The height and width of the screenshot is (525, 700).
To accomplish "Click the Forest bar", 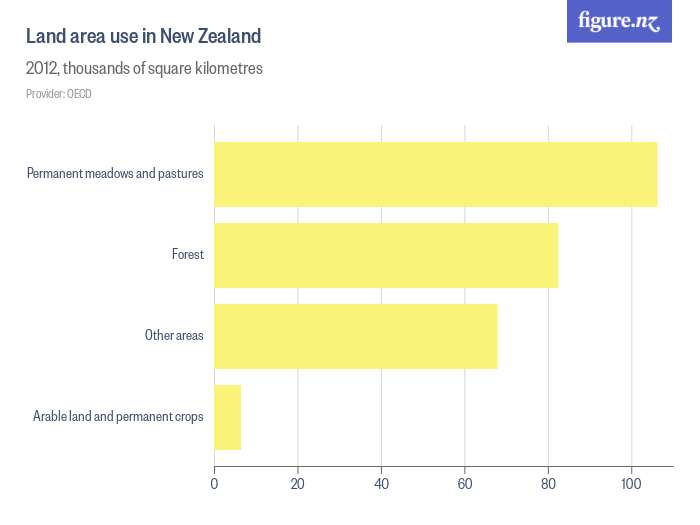I will [385, 255].
